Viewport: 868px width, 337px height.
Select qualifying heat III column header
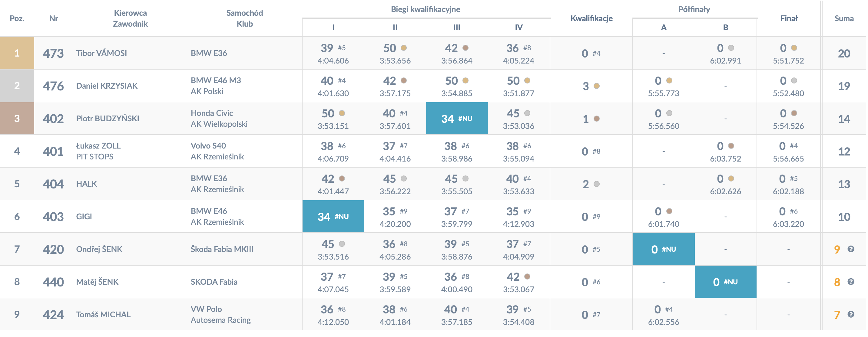[x=457, y=28]
